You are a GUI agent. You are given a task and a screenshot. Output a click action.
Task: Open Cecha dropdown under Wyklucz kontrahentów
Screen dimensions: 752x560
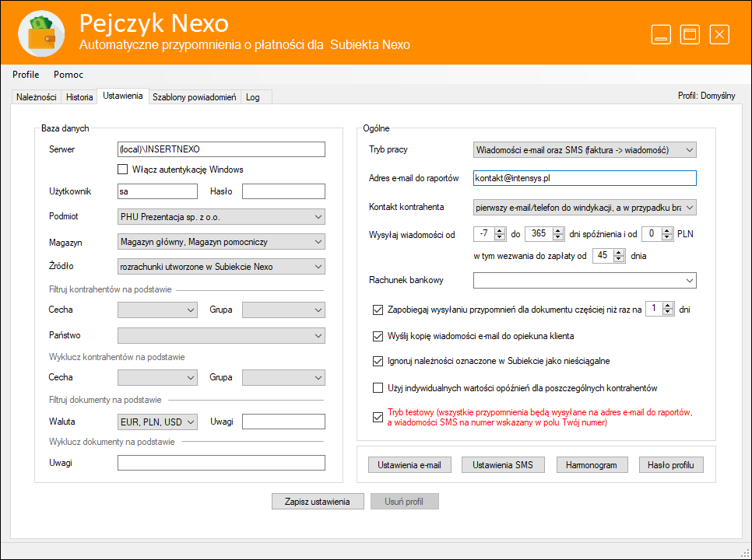(157, 377)
